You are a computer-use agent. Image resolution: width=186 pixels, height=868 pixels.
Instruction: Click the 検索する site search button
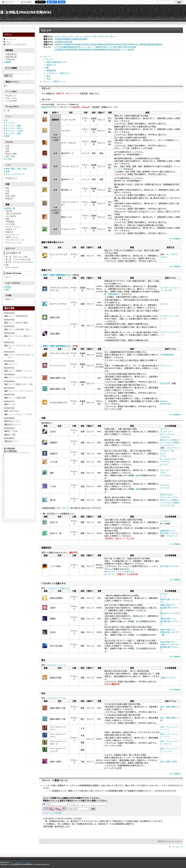(8, 76)
